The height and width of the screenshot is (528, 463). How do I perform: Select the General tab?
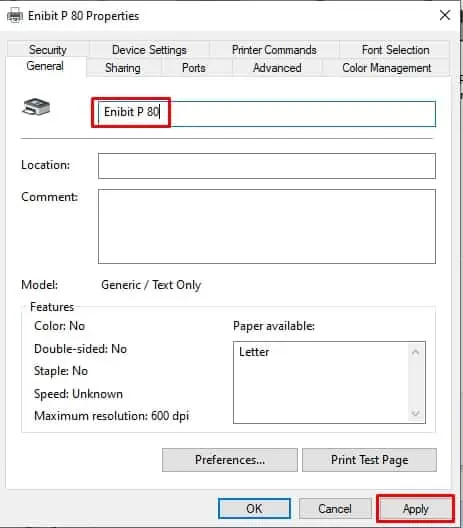pyautogui.click(x=45, y=66)
